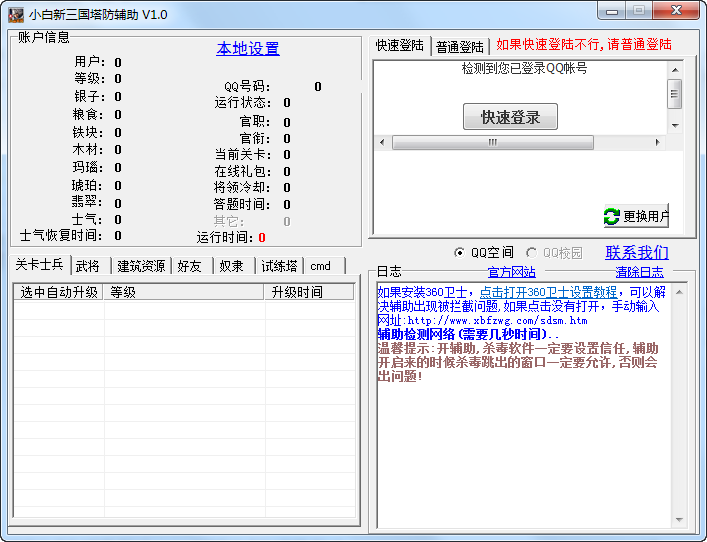707x542 pixels.
Task: Switch to the 好友 tab
Action: [x=193, y=266]
